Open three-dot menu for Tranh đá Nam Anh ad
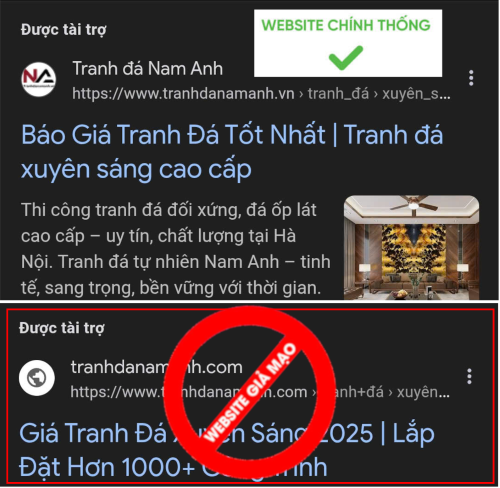The height and width of the screenshot is (488, 500). [471, 78]
